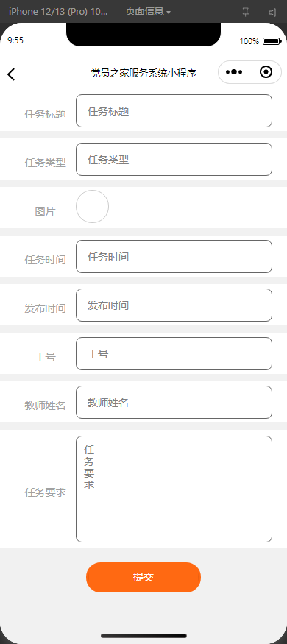Click the page title 党员之家服务系统小程序
287x644 pixels.
(143, 73)
